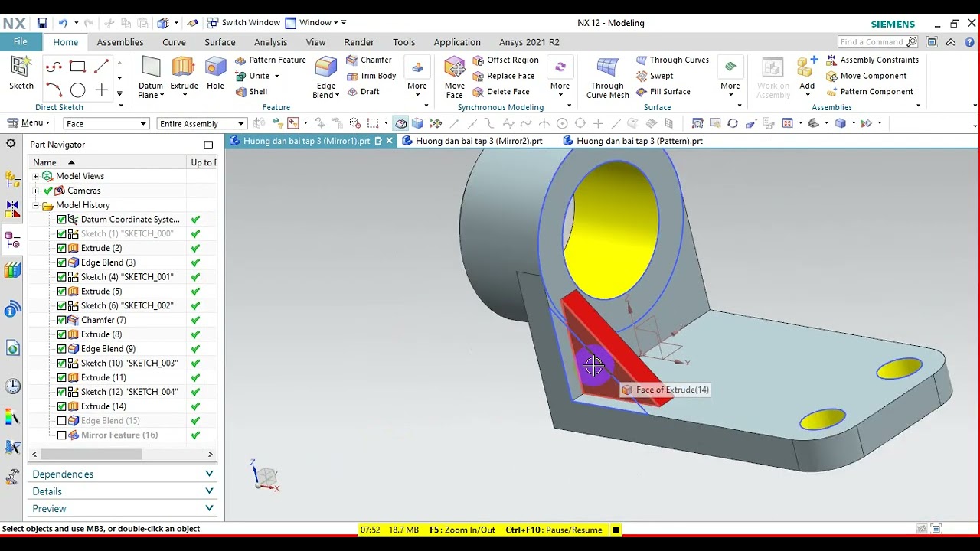Viewport: 980px width, 551px height.
Task: Open the Offset Region command
Action: [505, 60]
